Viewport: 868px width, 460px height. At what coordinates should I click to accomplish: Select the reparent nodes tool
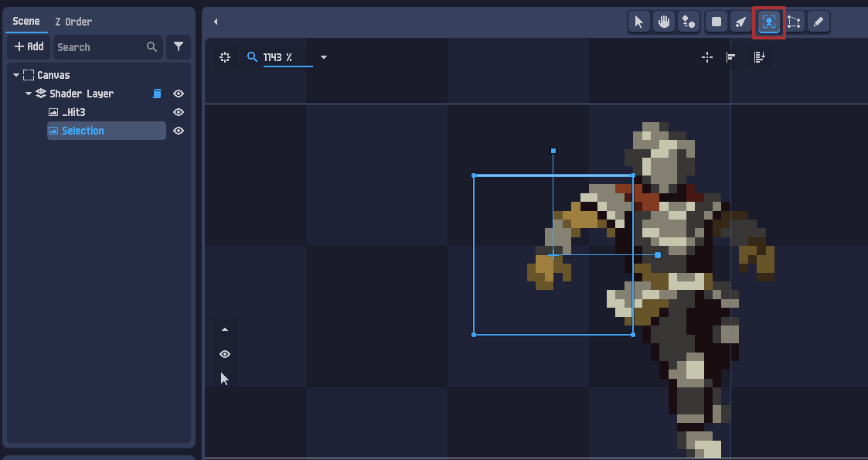pos(689,22)
